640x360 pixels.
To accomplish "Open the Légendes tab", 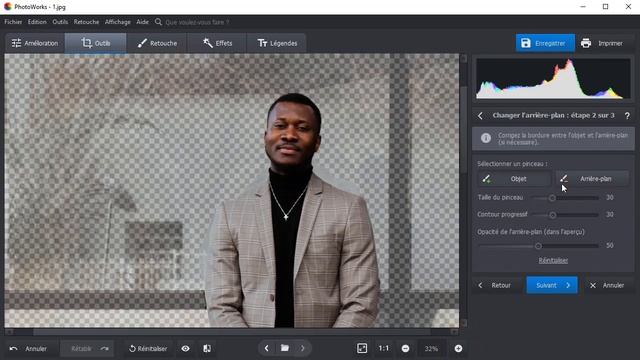I will 277,43.
